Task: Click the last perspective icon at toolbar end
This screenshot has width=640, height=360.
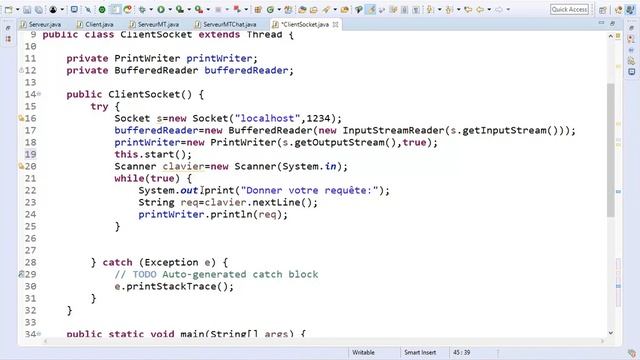Action: [631, 10]
